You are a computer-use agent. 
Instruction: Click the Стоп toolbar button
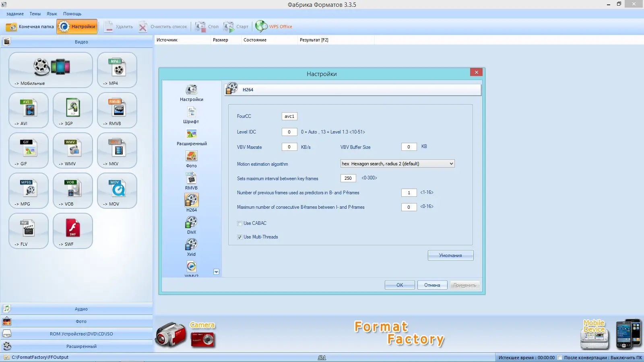click(207, 27)
